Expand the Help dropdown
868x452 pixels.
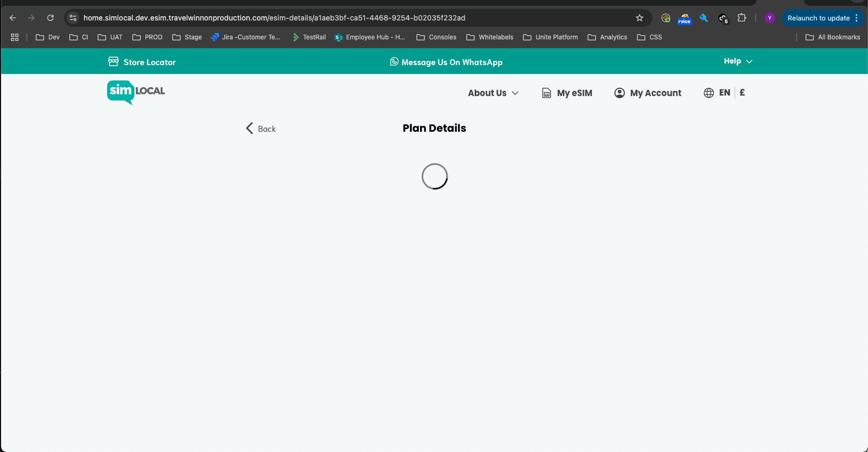tap(738, 61)
